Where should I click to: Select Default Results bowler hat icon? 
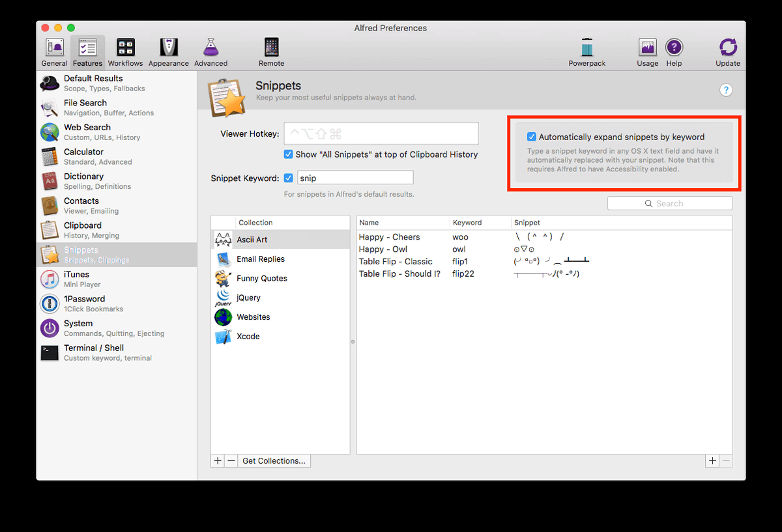click(x=50, y=83)
